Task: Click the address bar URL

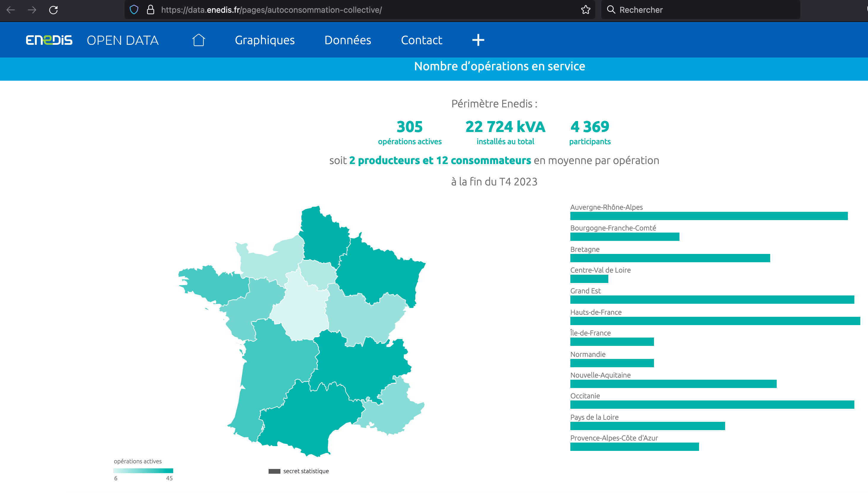Action: pos(271,10)
